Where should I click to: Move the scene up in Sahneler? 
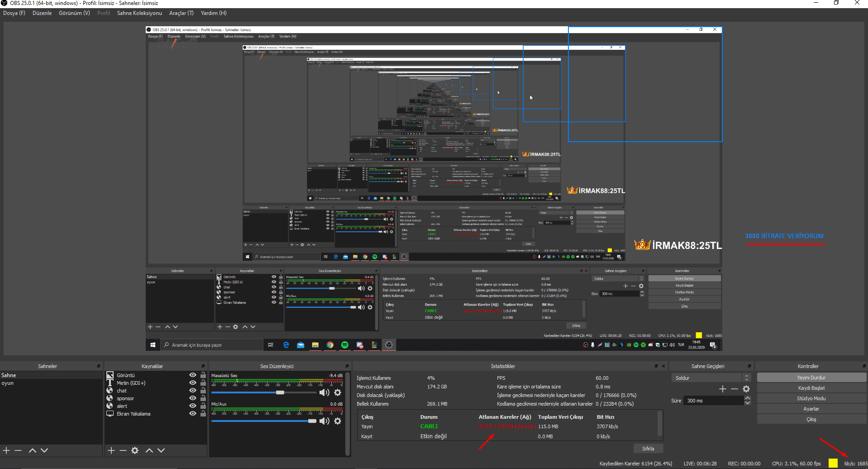(33, 450)
